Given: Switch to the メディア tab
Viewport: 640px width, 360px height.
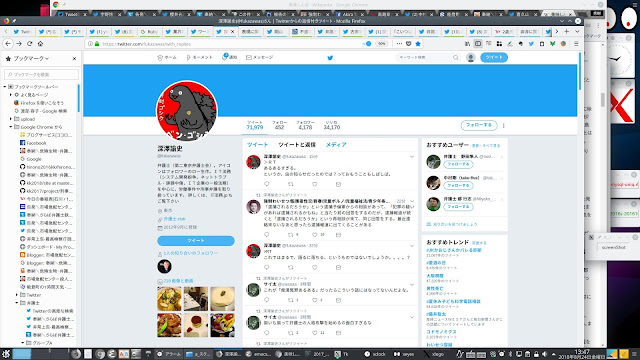Looking at the screenshot, I should pos(336,144).
